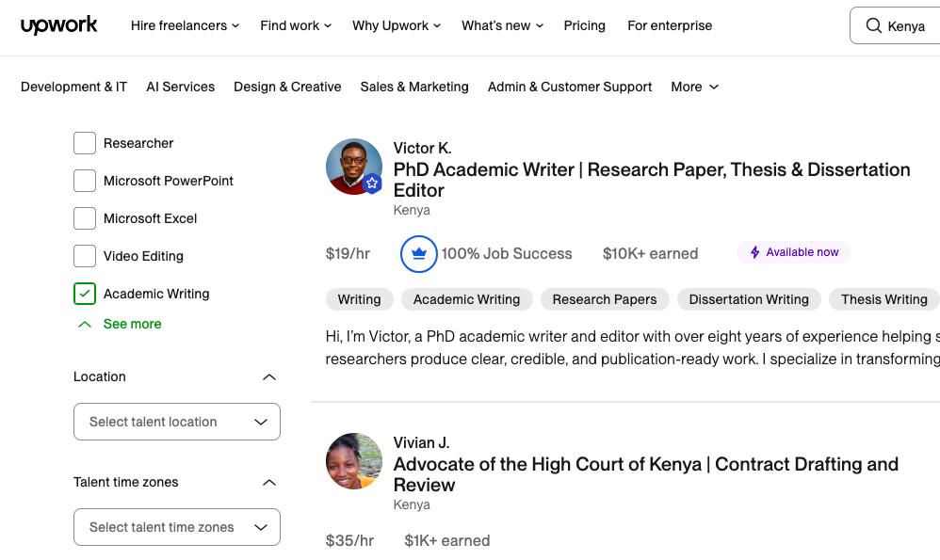This screenshot has height=560, width=940.
Task: Click the search magnifier icon
Action: tap(874, 26)
